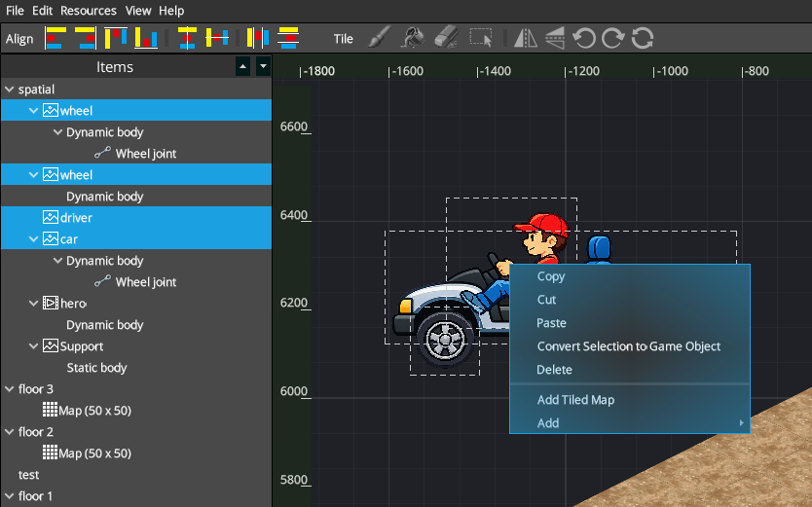Screen dimensions: 812x507
Task: Select the driver tree item
Action: [136, 217]
